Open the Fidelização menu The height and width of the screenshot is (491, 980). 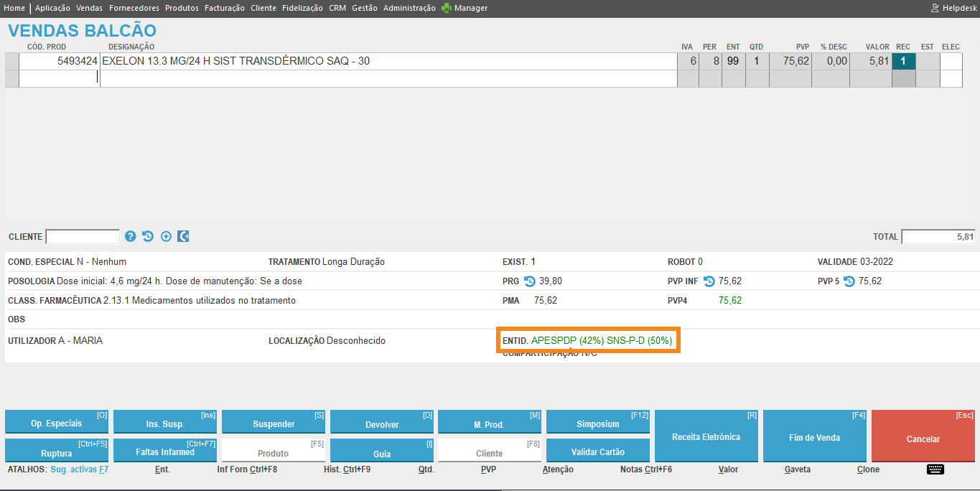pyautogui.click(x=302, y=8)
